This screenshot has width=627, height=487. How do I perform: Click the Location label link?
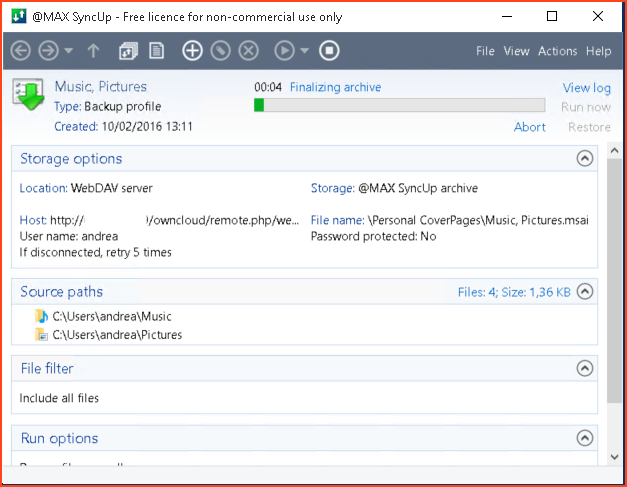pyautogui.click(x=44, y=188)
